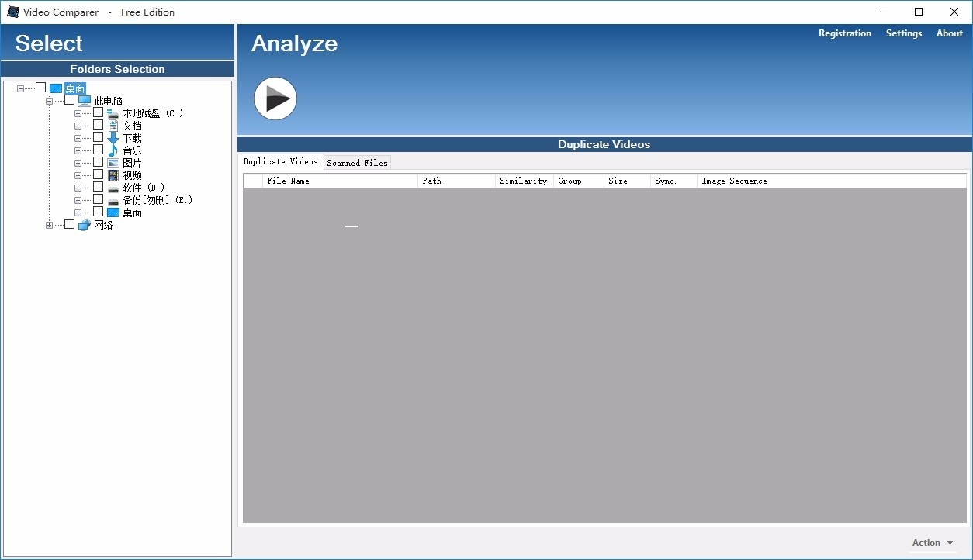Screen dimensions: 973x560
Task: Select the 音乐 music folder icon
Action: pyautogui.click(x=113, y=150)
